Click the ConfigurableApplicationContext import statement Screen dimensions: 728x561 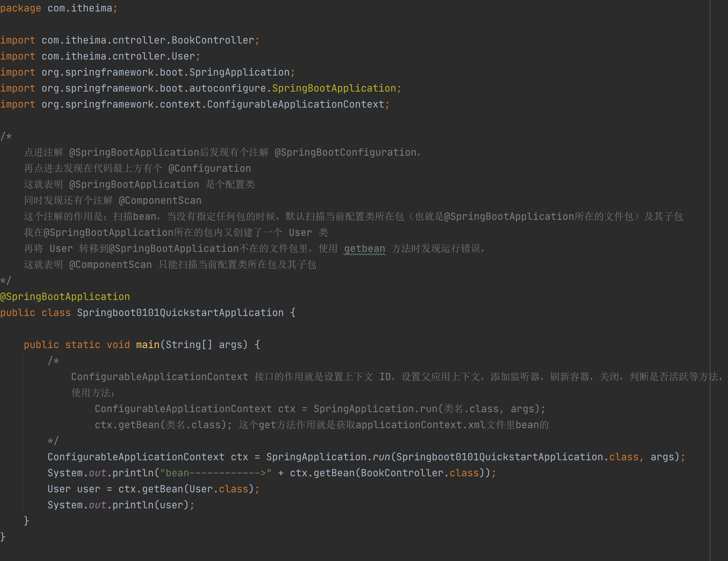[x=213, y=104]
